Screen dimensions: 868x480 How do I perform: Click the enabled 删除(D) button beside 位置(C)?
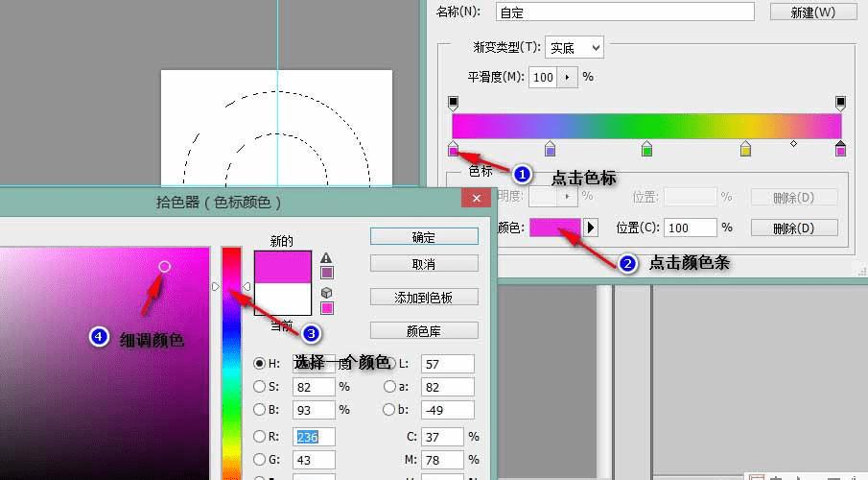pos(794,228)
